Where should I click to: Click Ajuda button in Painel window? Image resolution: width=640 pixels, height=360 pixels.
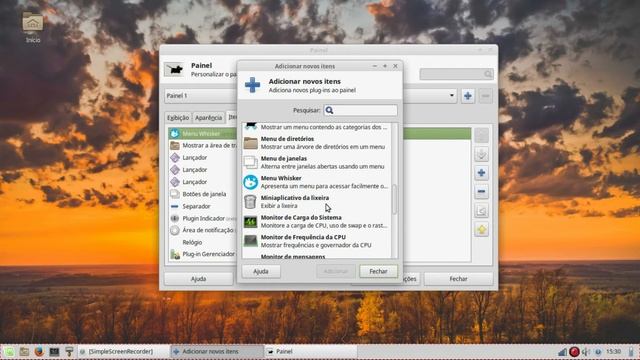click(x=198, y=279)
